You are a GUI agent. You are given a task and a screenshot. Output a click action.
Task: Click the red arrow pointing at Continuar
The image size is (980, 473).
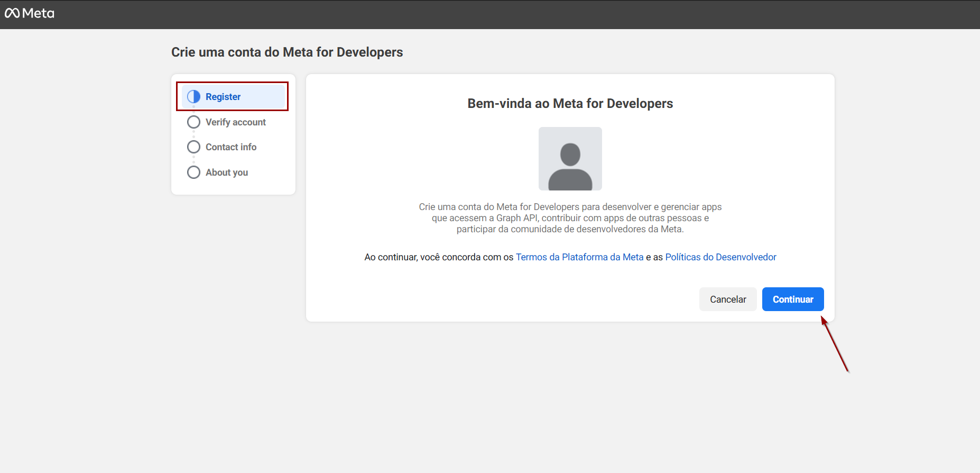pyautogui.click(x=835, y=344)
